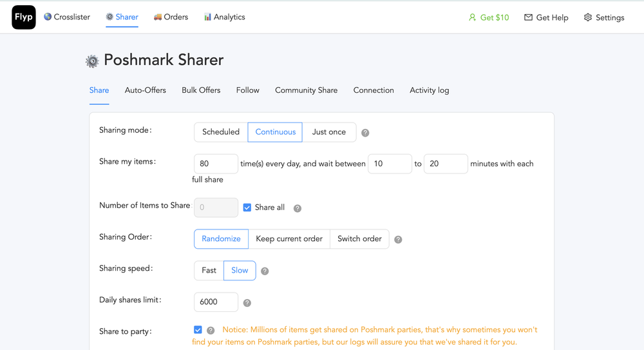This screenshot has width=644, height=350.
Task: Set sharing speed to Fast
Action: pos(209,270)
